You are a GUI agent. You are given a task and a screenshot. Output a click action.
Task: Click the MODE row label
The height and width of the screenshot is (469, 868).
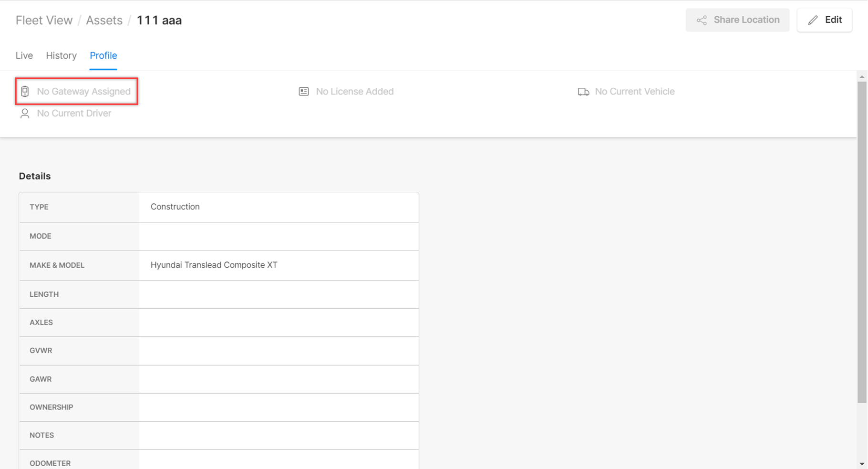pos(41,236)
